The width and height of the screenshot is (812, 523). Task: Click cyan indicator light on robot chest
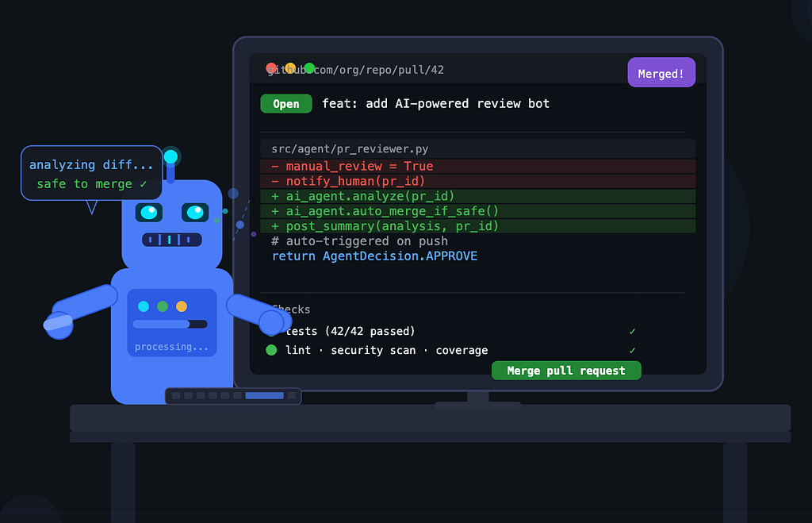tap(144, 306)
